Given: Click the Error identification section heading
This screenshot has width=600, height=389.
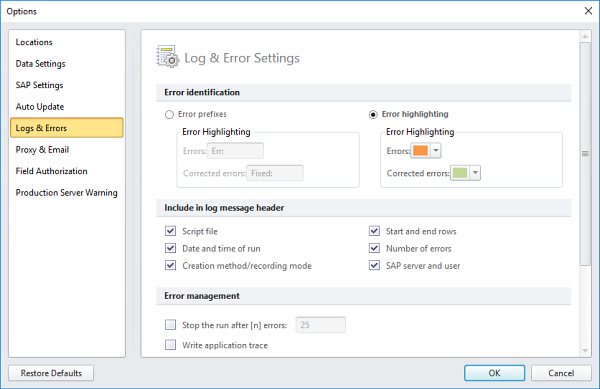Looking at the screenshot, I should (x=202, y=92).
